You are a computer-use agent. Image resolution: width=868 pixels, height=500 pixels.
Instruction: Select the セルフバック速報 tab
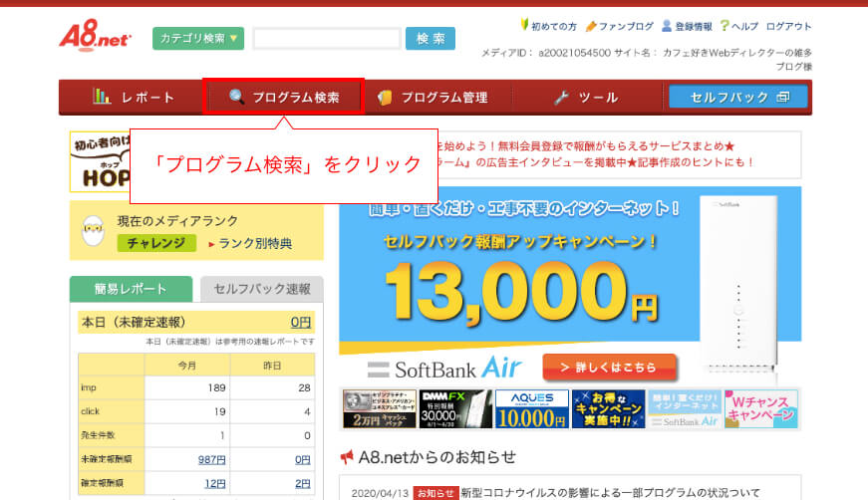click(261, 289)
